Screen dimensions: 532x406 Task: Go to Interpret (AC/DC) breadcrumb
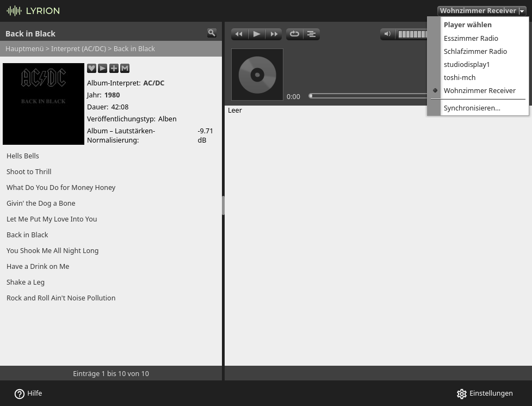[78, 48]
